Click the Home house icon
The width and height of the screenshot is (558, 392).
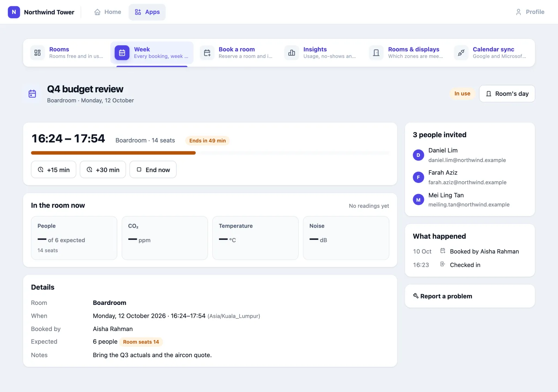pos(97,12)
